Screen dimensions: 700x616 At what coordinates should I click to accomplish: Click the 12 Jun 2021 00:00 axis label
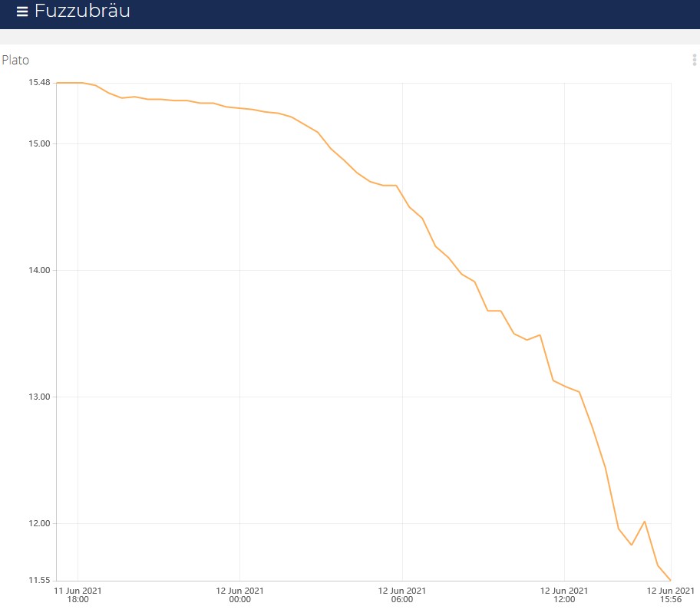(239, 595)
